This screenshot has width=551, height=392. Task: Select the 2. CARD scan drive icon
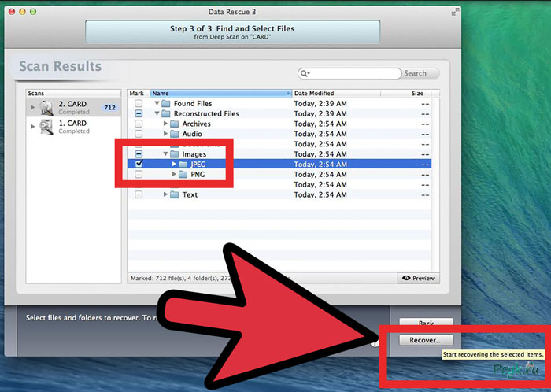(46, 108)
